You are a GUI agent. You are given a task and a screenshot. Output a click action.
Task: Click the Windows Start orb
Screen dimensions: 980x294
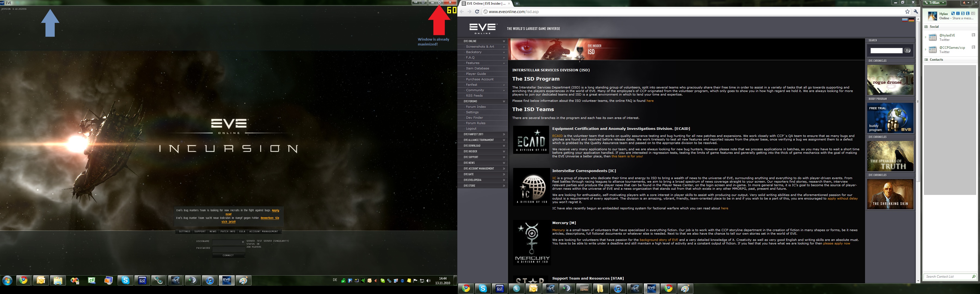7,281
